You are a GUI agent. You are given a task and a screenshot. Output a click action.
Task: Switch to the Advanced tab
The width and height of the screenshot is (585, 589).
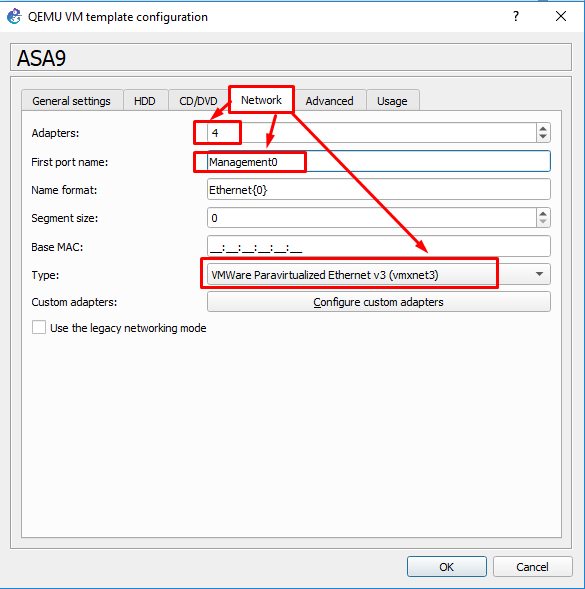click(329, 101)
